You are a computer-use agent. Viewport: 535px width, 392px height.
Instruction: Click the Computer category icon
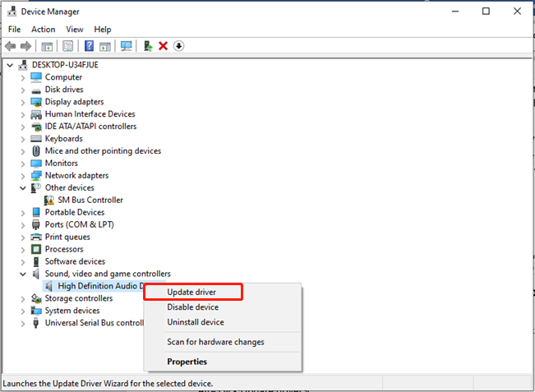pos(36,77)
